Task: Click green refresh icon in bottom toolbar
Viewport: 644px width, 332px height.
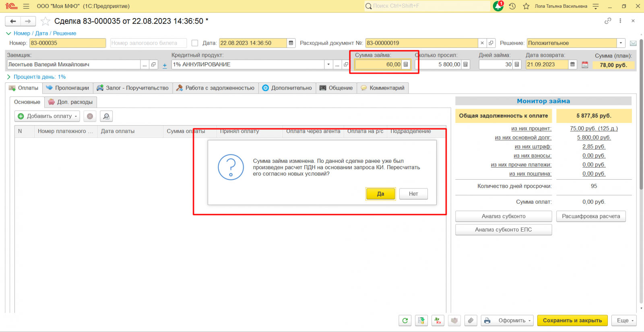Action: pyautogui.click(x=405, y=320)
